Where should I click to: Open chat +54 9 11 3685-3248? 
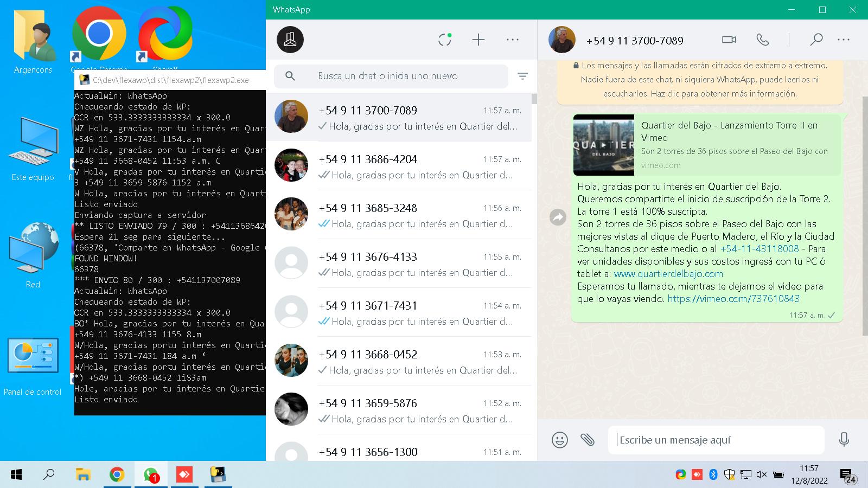tap(399, 215)
